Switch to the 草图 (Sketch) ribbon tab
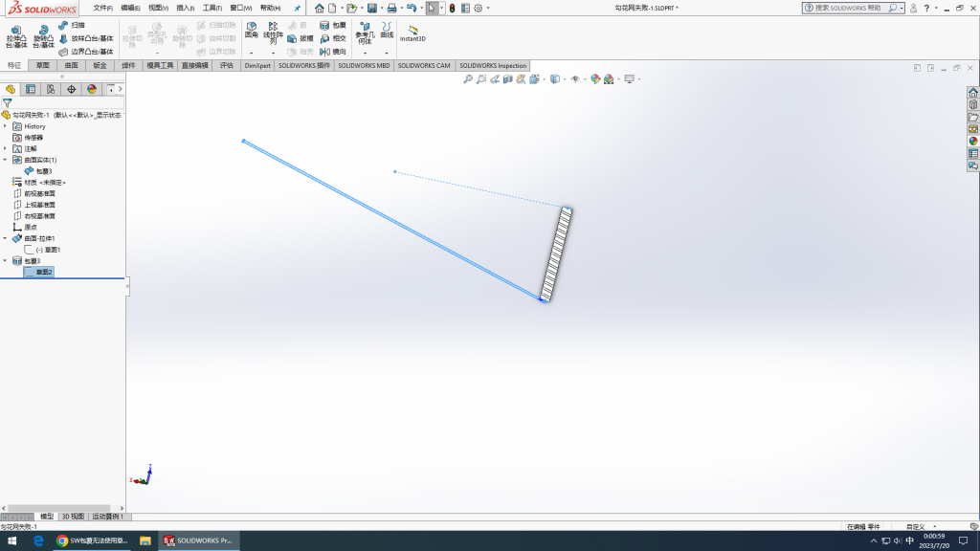The width and height of the screenshot is (980, 551). (43, 66)
